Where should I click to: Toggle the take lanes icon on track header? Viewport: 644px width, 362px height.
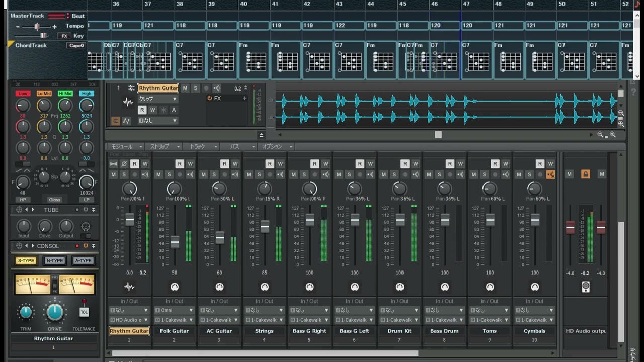(x=115, y=121)
